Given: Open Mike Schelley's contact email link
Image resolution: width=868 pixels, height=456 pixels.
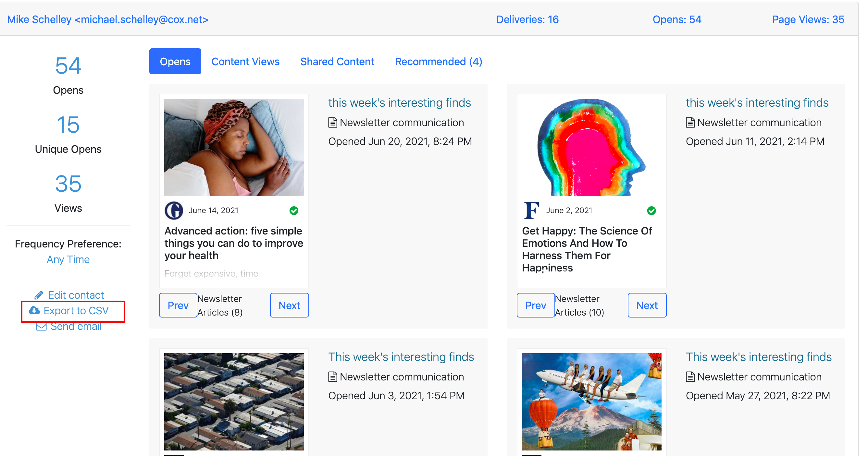Looking at the screenshot, I should point(108,19).
